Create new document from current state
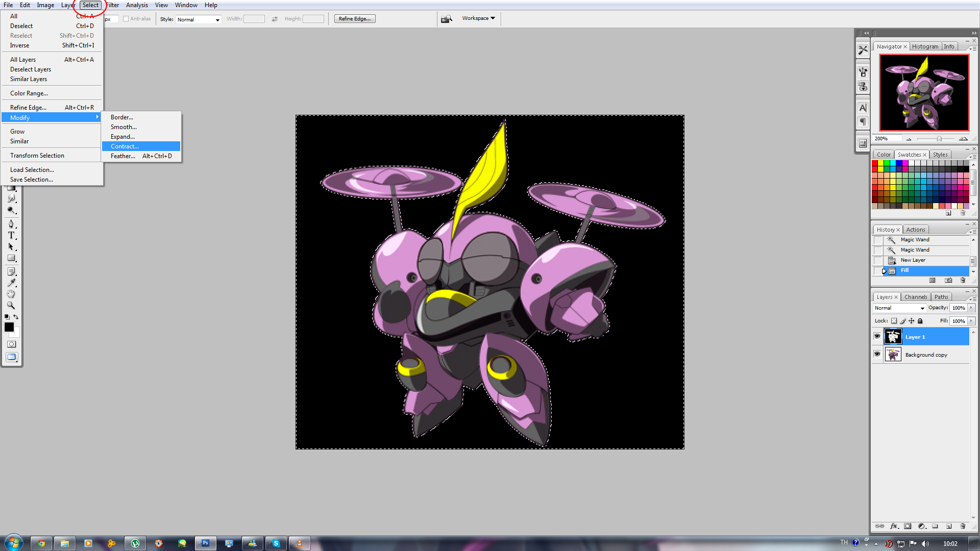Viewport: 980px width, 551px height. click(933, 280)
